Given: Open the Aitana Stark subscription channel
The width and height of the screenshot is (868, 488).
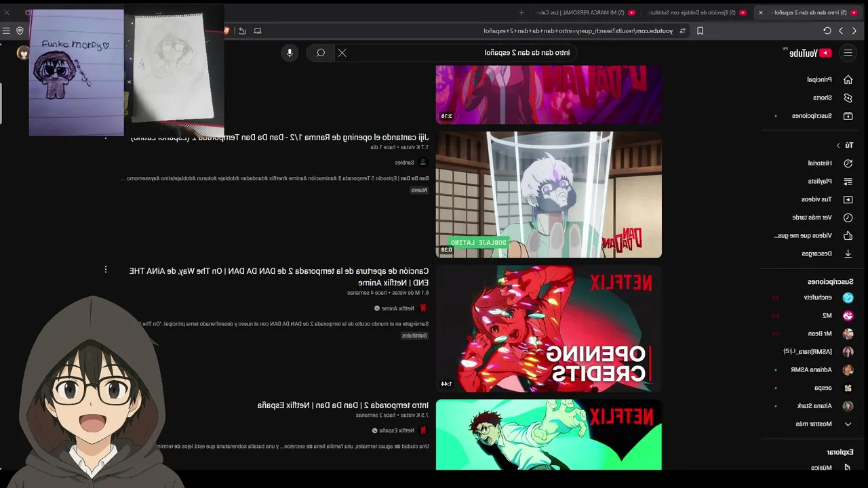Looking at the screenshot, I should (814, 406).
